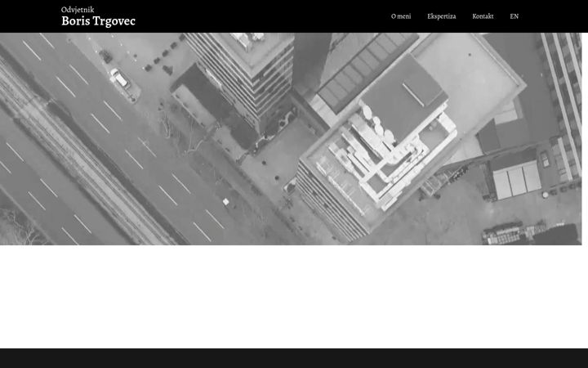Switch site language to EN
Viewport: 588px width, 368px height.
(514, 16)
